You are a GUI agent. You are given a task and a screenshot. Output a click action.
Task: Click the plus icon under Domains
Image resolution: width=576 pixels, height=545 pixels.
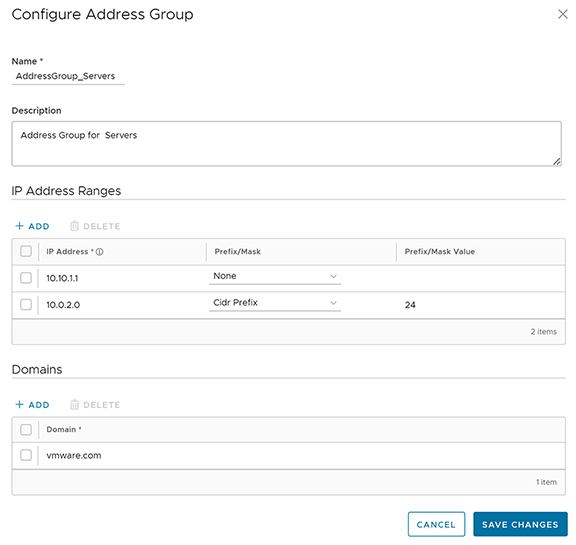19,404
